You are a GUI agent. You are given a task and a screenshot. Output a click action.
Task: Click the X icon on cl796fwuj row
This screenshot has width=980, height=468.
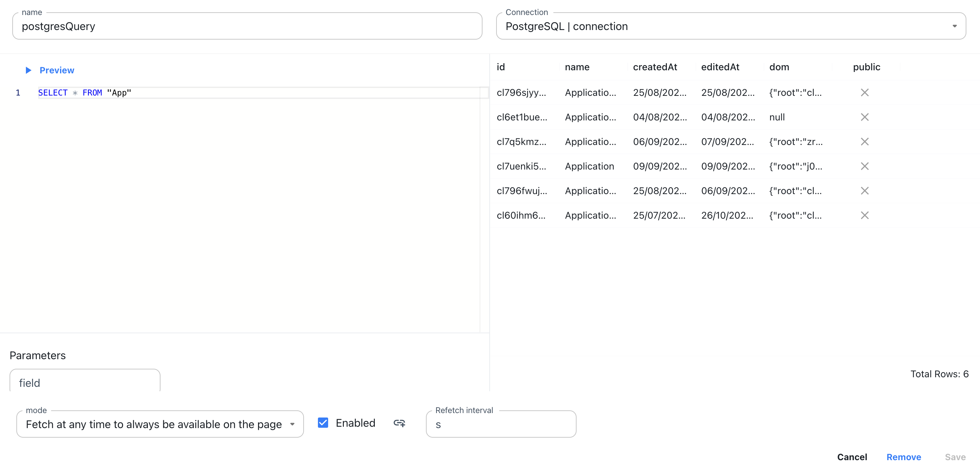865,190
